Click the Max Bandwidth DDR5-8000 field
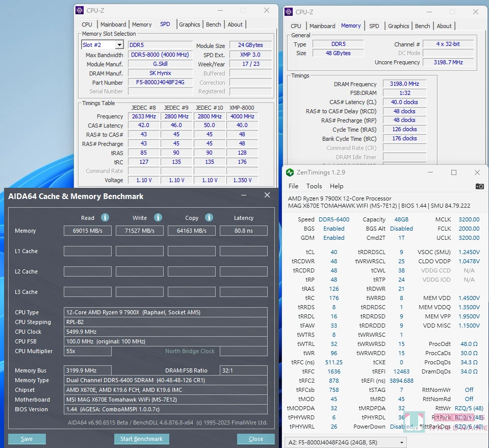 point(160,55)
